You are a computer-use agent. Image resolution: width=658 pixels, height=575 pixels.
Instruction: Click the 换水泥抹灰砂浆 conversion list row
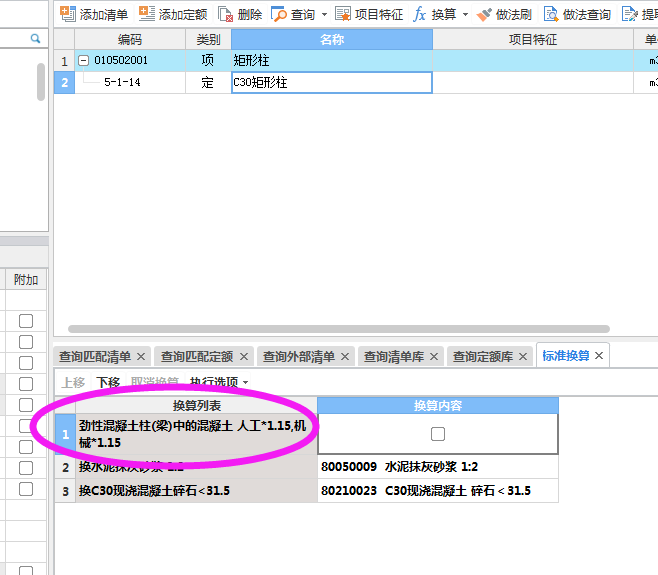click(196, 467)
